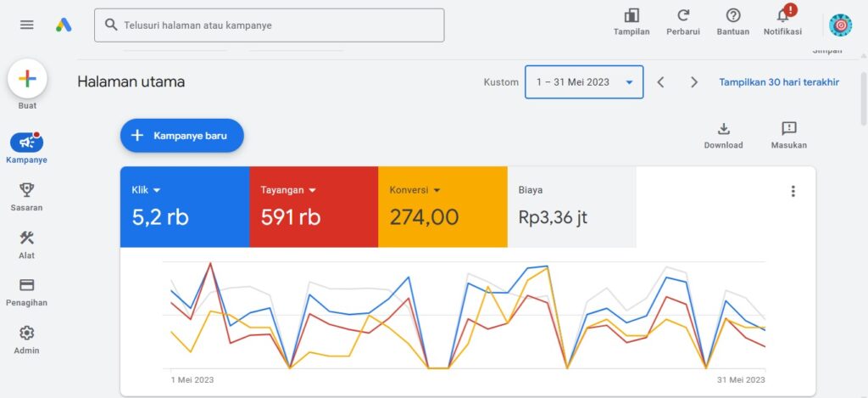Go to Penagihan billing section
868x398 pixels.
26,286
